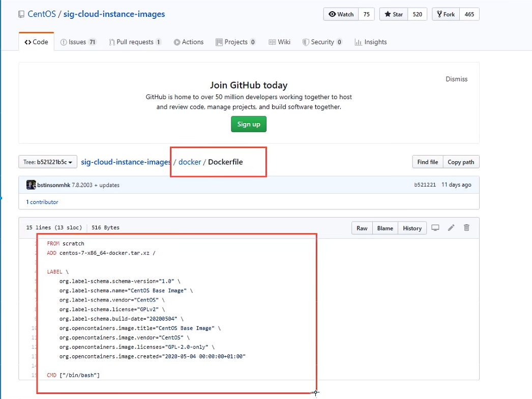
Task: Click the build-date="20200504" line
Action: point(122,319)
